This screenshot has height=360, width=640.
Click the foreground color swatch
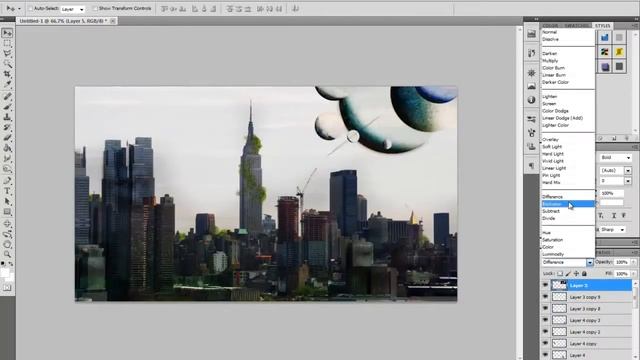click(4, 272)
